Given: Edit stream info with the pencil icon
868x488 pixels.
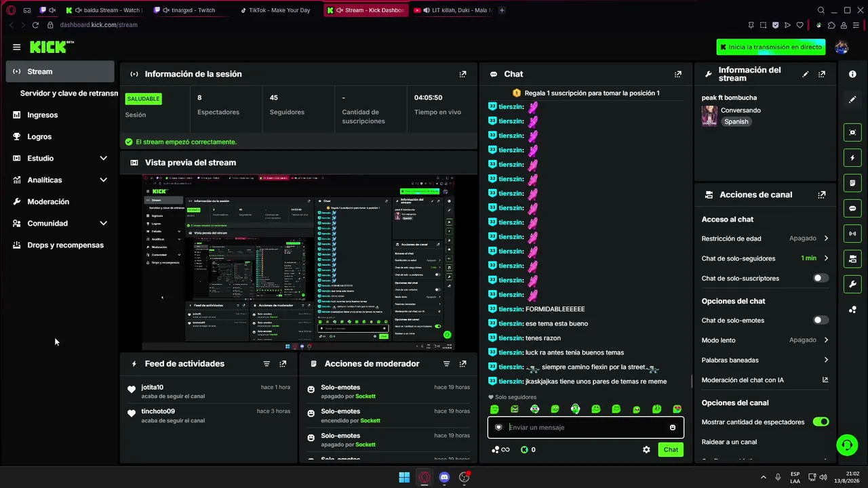Looking at the screenshot, I should click(806, 74).
